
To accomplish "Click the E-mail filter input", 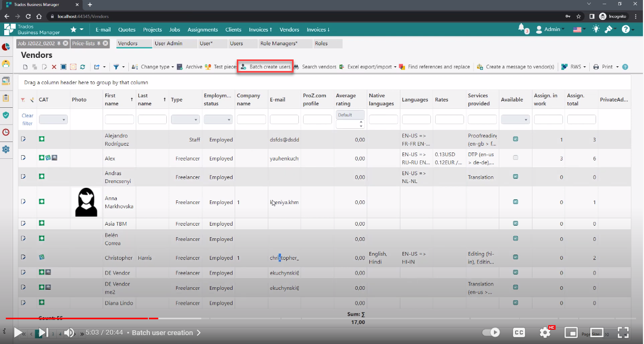I will pyautogui.click(x=284, y=120).
